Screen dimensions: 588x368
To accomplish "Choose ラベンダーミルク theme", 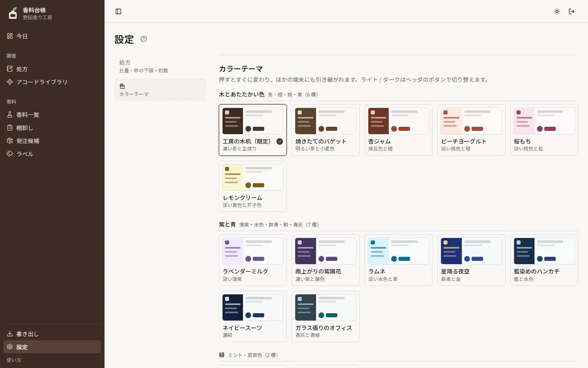I will pos(253,260).
